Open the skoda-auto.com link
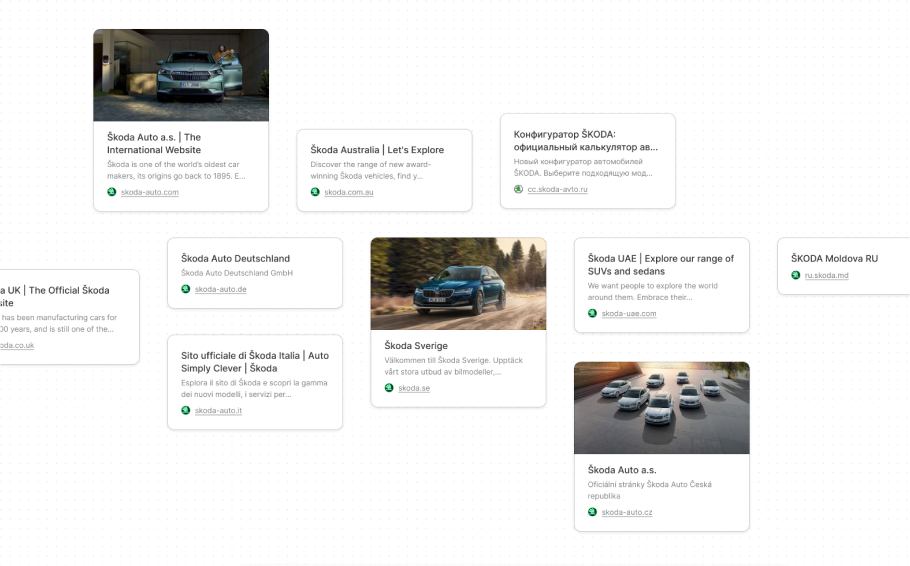The height and width of the screenshot is (566, 910). point(150,192)
